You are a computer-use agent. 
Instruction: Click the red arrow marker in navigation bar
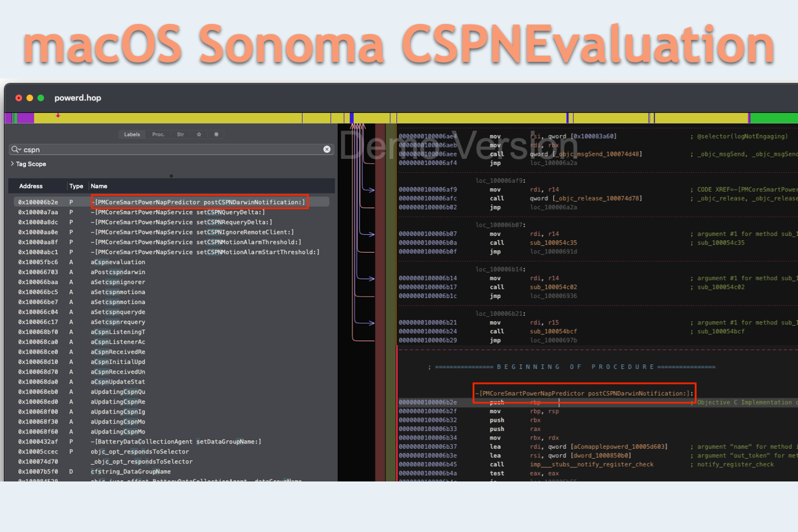point(58,116)
